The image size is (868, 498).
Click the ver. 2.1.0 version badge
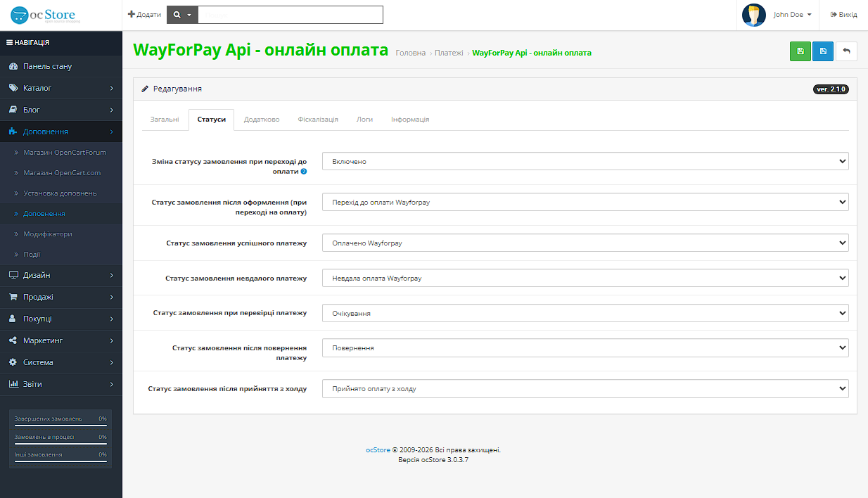[x=831, y=89]
